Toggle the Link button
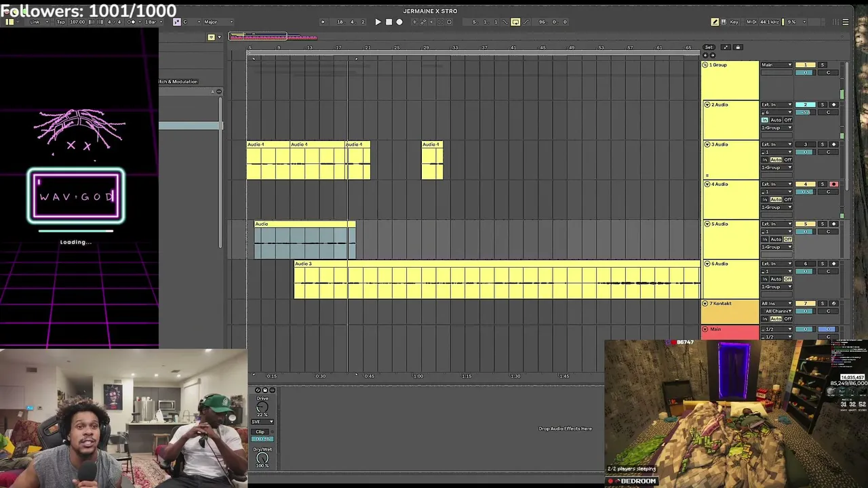The width and height of the screenshot is (868, 488). (x=35, y=22)
